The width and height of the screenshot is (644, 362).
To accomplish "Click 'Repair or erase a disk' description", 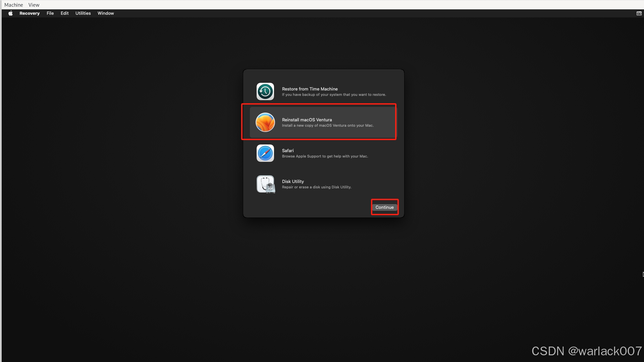I will pyautogui.click(x=317, y=187).
